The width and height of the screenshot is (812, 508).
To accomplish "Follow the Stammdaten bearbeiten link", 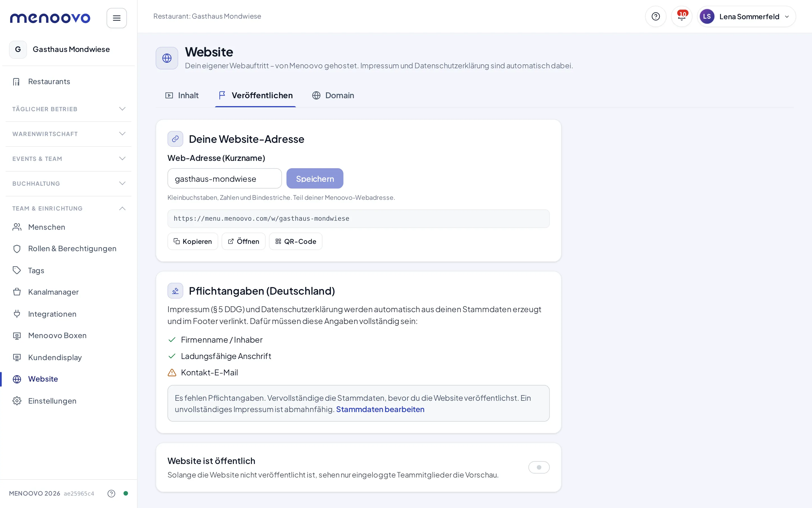I will 380,409.
